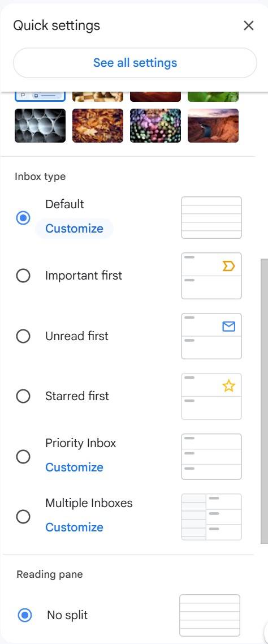Open See all settings
The image size is (268, 644).
pos(135,63)
